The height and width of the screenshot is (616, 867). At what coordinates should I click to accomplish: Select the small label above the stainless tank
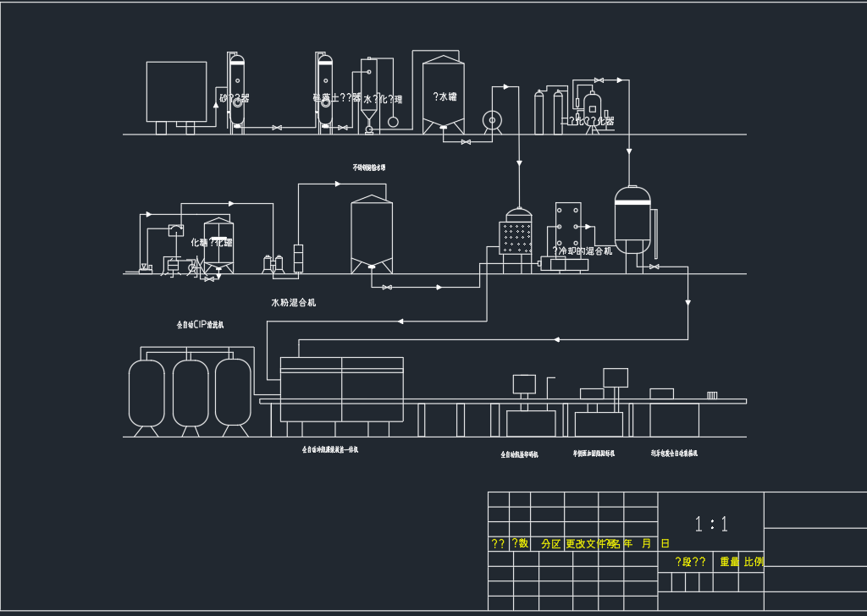tap(369, 168)
